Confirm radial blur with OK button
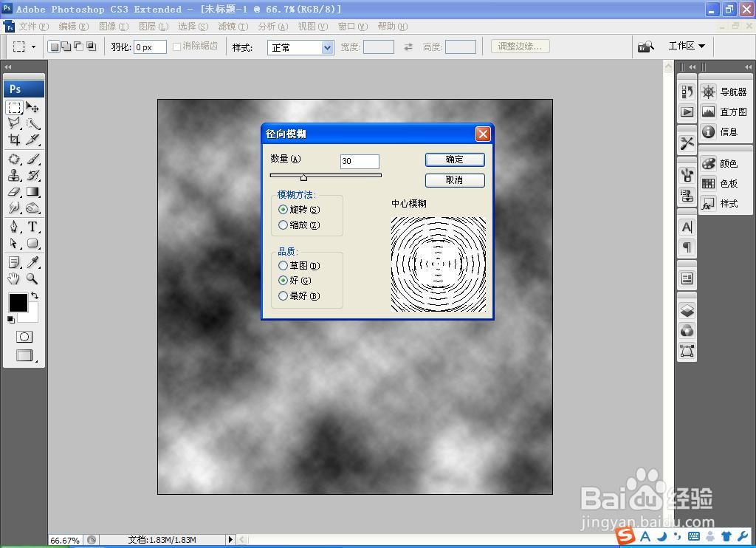Image resolution: width=756 pixels, height=548 pixels. point(455,160)
